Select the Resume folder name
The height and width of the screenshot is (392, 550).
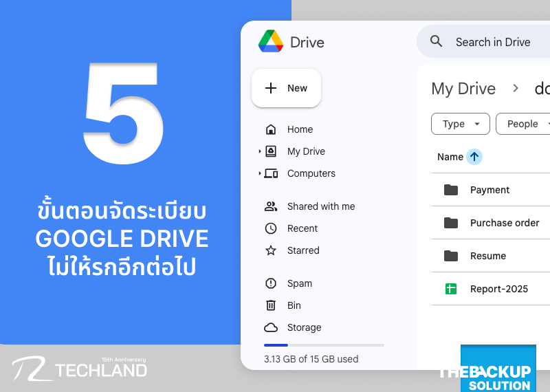click(488, 256)
